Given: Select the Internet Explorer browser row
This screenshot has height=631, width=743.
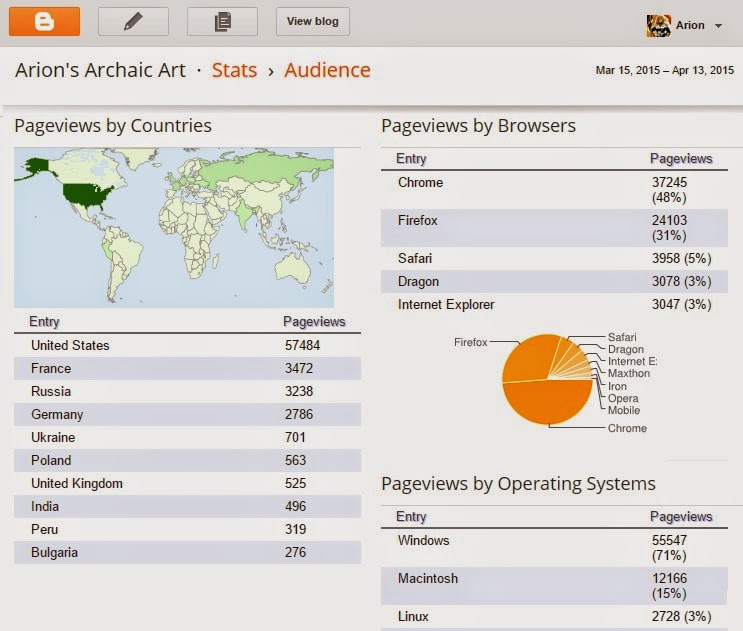Looking at the screenshot, I should (554, 305).
